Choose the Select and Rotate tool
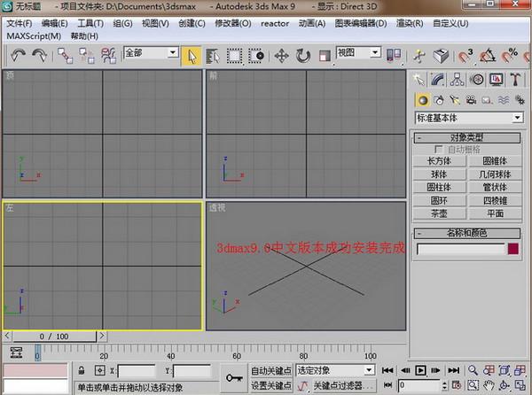 [x=303, y=55]
